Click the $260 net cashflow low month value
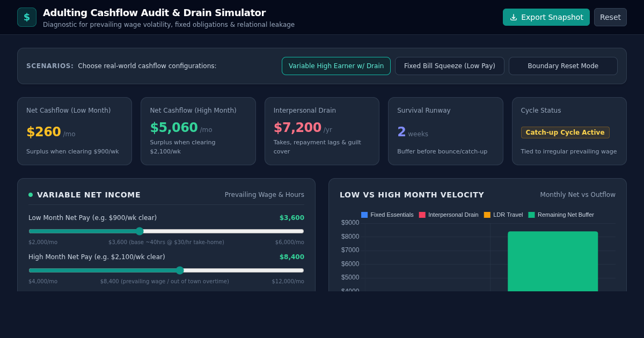644x338 pixels. point(43,132)
